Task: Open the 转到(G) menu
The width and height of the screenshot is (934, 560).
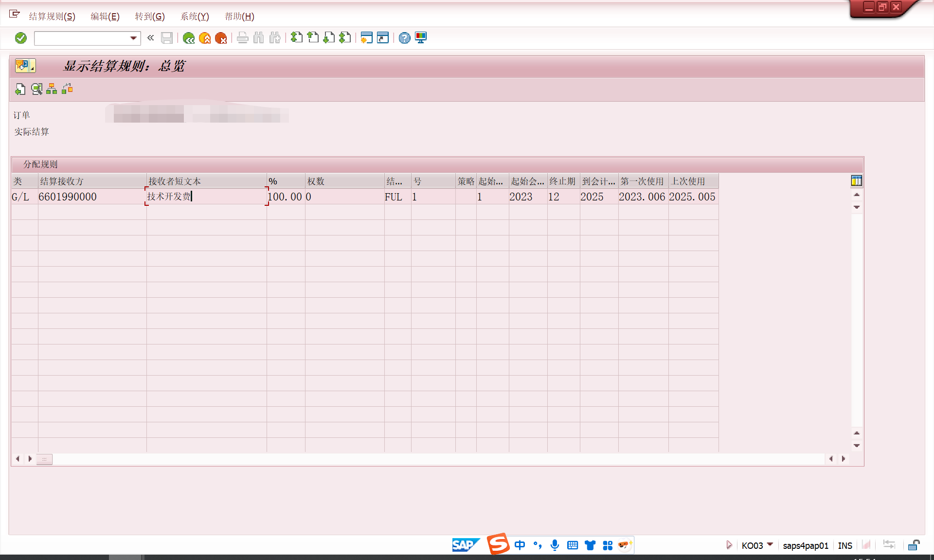Action: (x=150, y=17)
